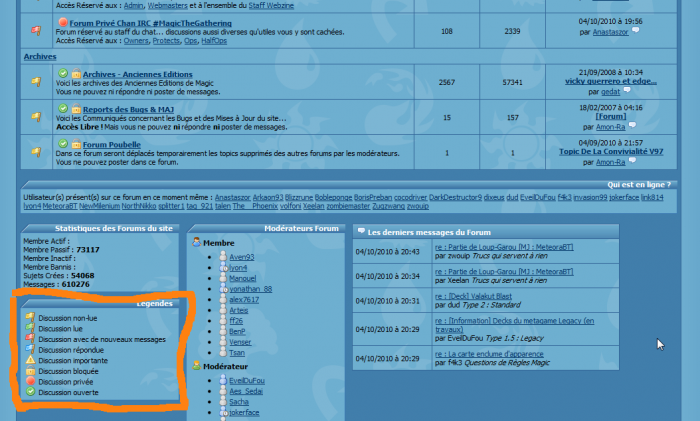
Task: Click Messages count 610276
Action: 75,284
